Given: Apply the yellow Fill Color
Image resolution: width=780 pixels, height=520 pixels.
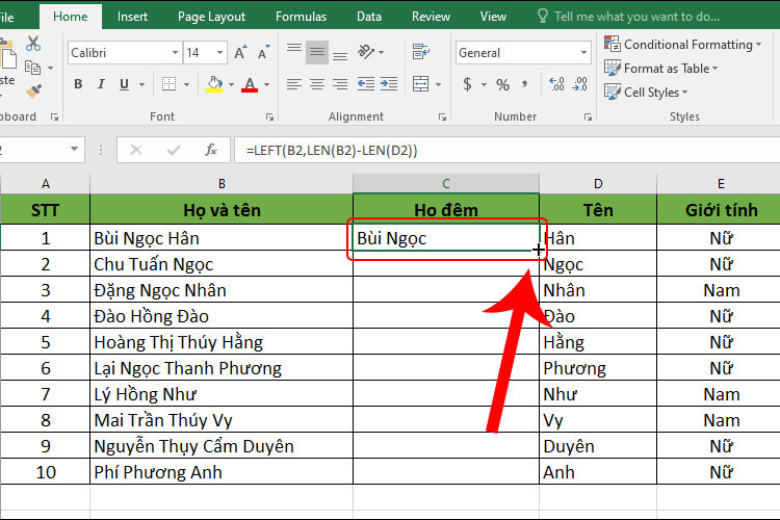Looking at the screenshot, I should 214,85.
